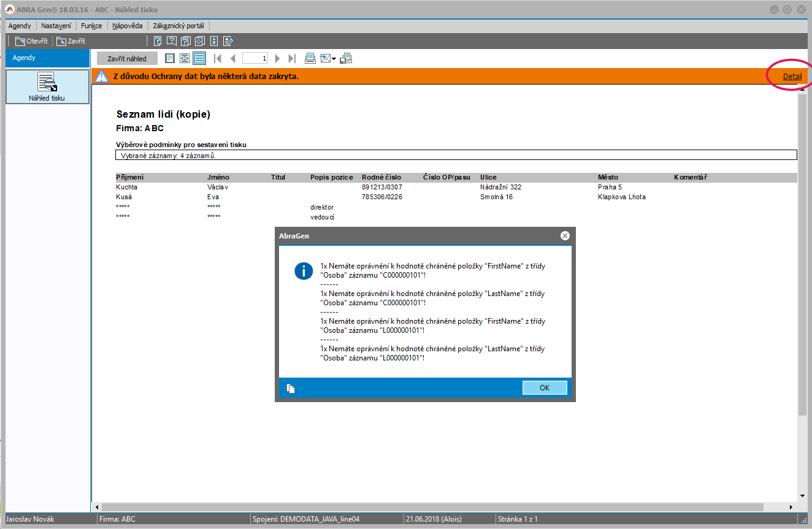Open the Funkce menu
The image size is (812, 529).
tap(91, 26)
